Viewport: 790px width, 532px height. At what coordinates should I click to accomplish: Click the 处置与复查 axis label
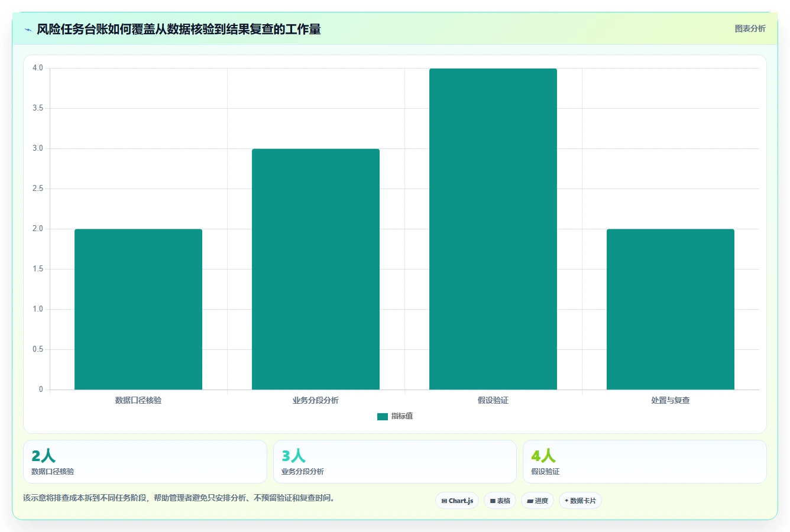tap(671, 400)
